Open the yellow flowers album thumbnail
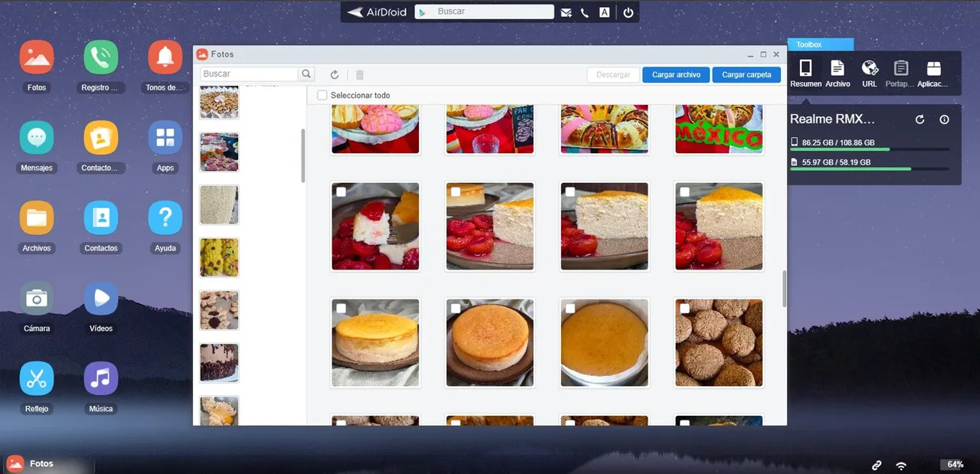The width and height of the screenshot is (980, 474). point(219,257)
